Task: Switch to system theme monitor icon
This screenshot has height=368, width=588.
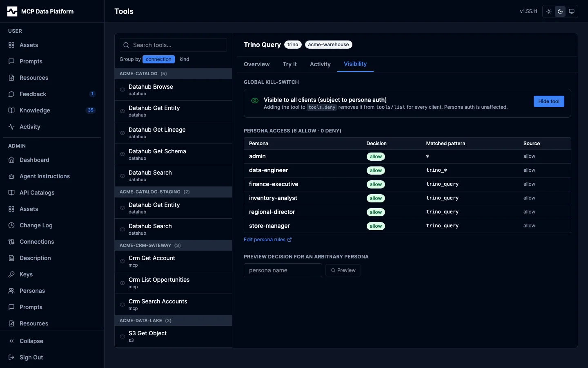Action: tap(572, 11)
